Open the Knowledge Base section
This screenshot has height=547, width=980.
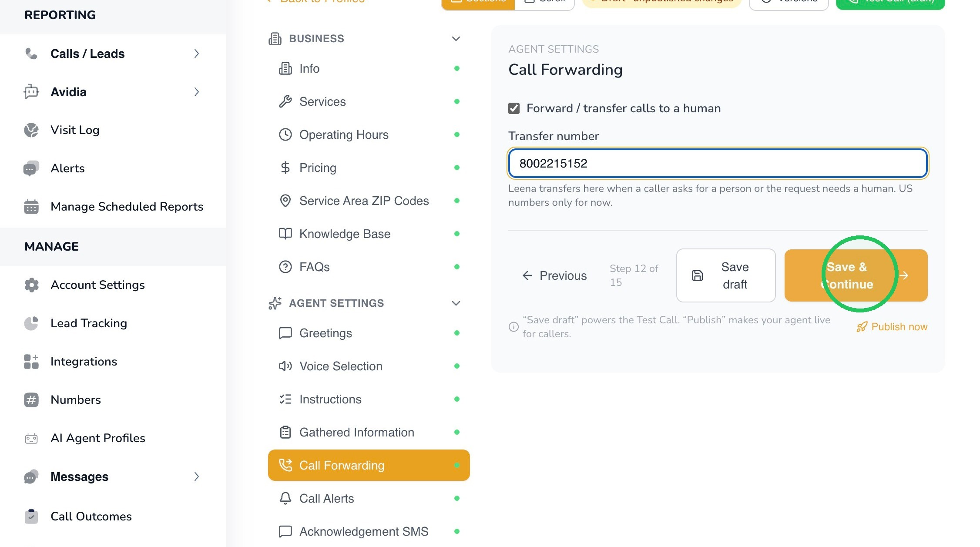tap(369, 234)
